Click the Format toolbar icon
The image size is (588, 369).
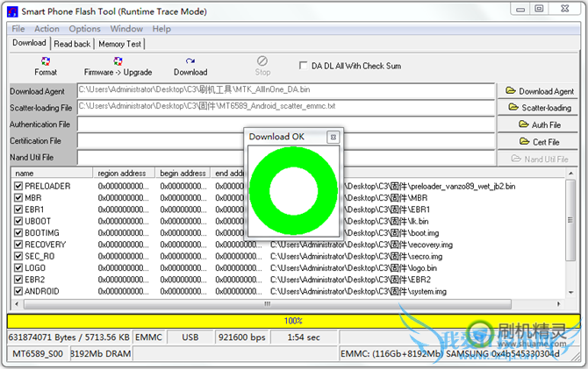pyautogui.click(x=46, y=65)
